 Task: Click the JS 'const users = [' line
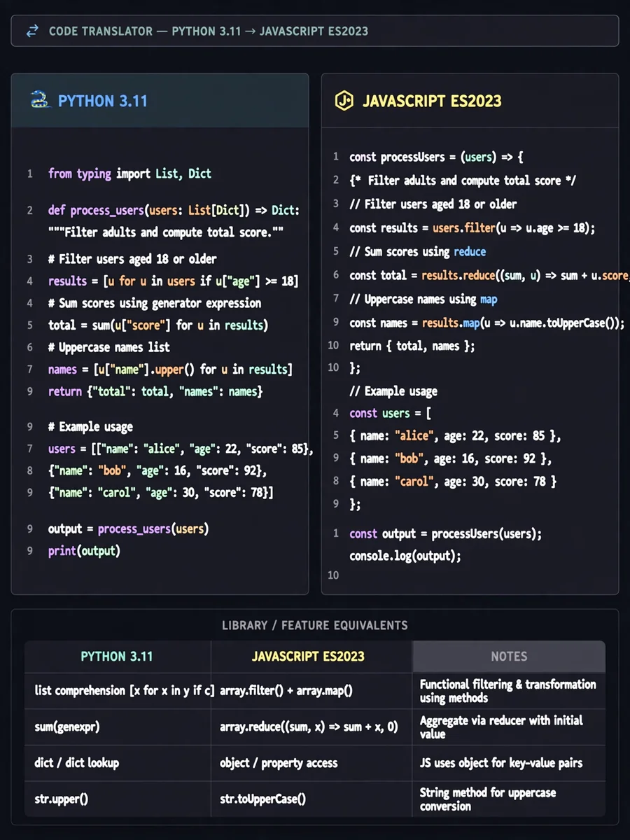click(391, 414)
